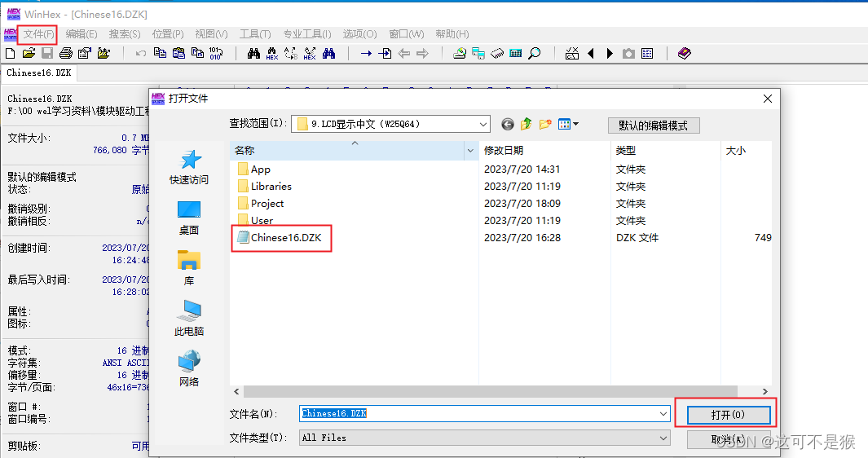Select 桌面 in places sidebar
This screenshot has width=868, height=458.
click(x=189, y=218)
